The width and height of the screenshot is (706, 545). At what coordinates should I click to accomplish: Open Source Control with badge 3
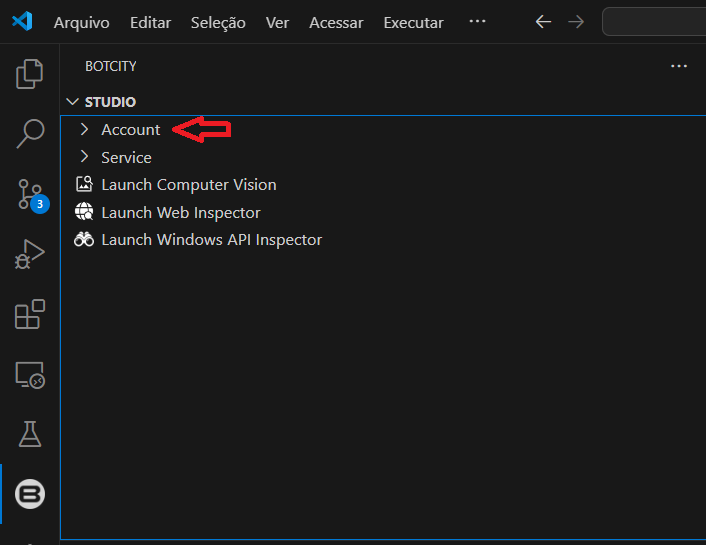(x=30, y=194)
